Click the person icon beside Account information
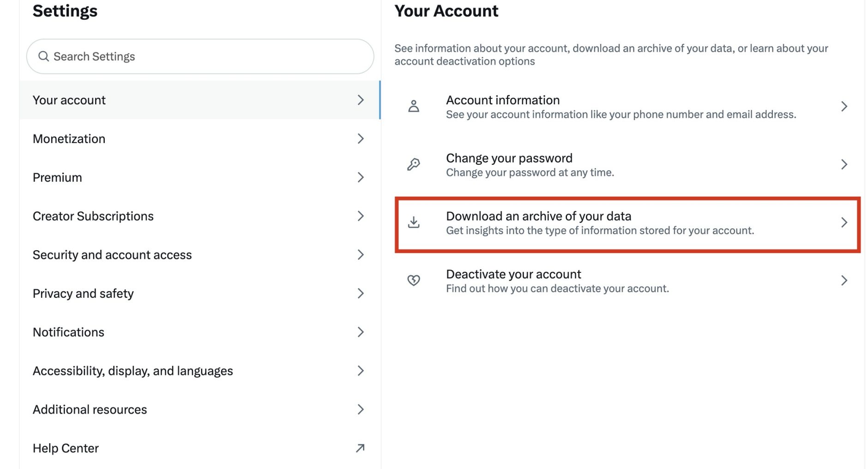This screenshot has height=469, width=868. click(413, 106)
